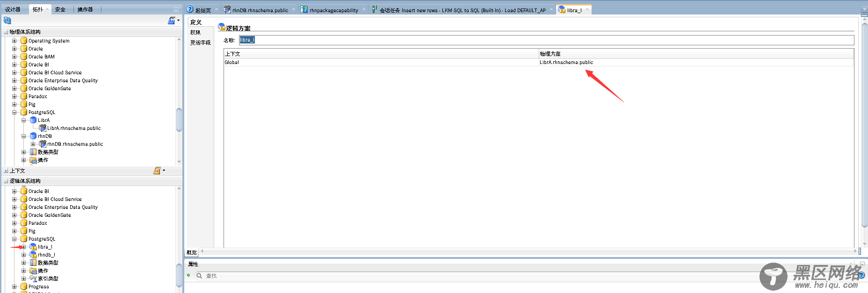Viewport: 868px width, 293px height.
Task: Click the LibrA.rhnschema.public physical schema icon
Action: tap(43, 128)
